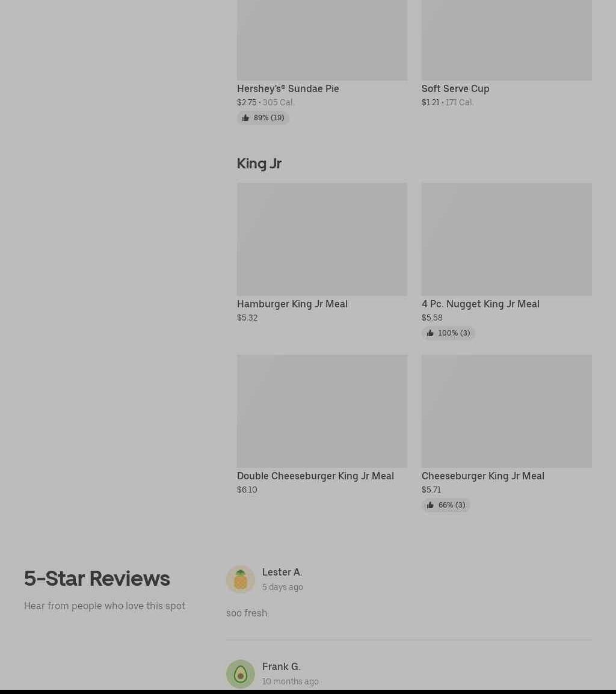Open the Double Cheeseburger King Jr Meal image
The height and width of the screenshot is (694, 616).
click(x=322, y=411)
